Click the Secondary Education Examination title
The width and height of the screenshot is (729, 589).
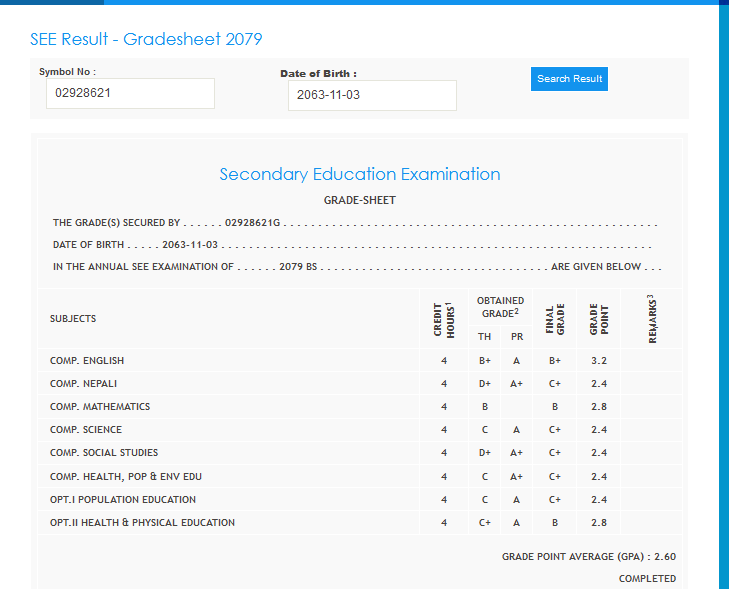360,174
